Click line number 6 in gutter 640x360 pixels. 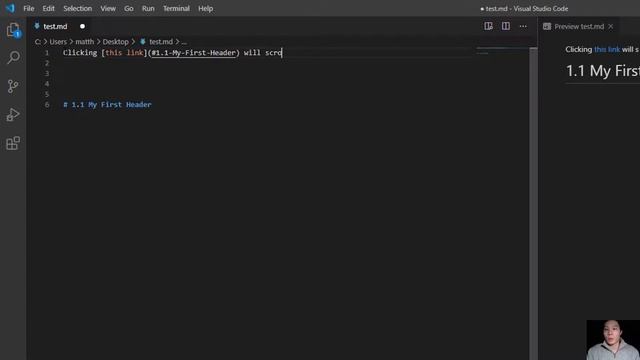click(47, 105)
